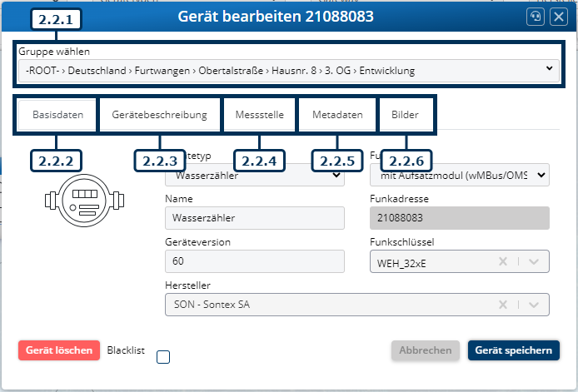Show the Bilder tab
Image resolution: width=578 pixels, height=392 pixels.
point(406,116)
